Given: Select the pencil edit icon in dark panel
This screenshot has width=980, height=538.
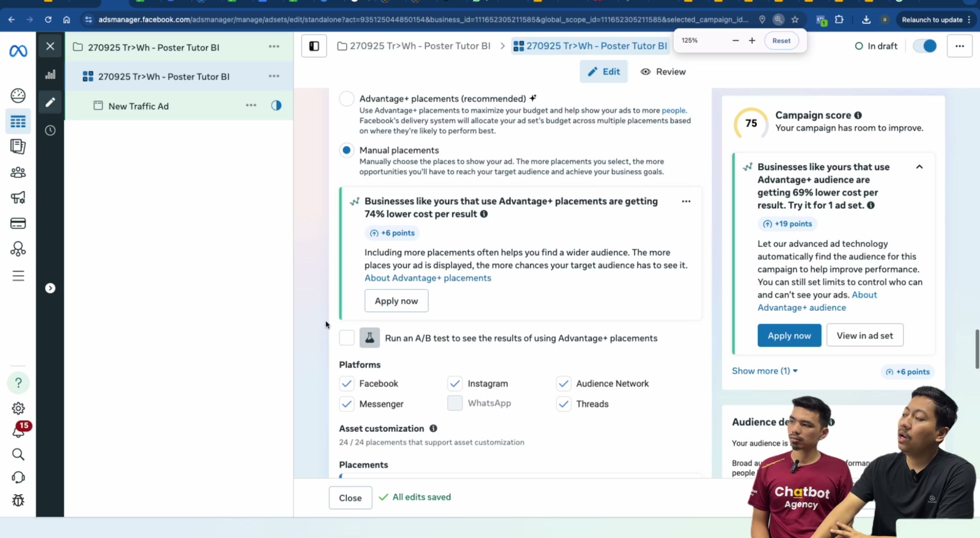Looking at the screenshot, I should [x=50, y=102].
